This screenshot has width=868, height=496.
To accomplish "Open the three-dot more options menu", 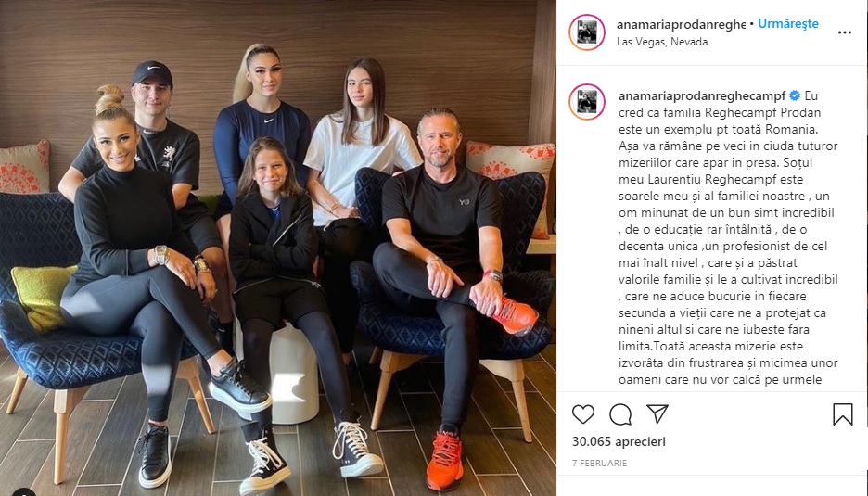I will click(x=845, y=32).
